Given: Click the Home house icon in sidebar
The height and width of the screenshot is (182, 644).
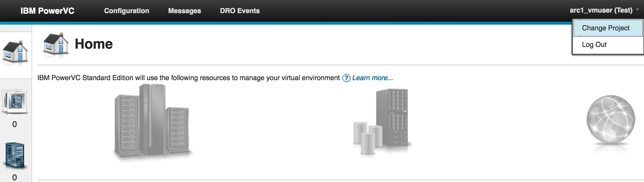Looking at the screenshot, I should coord(15,54).
